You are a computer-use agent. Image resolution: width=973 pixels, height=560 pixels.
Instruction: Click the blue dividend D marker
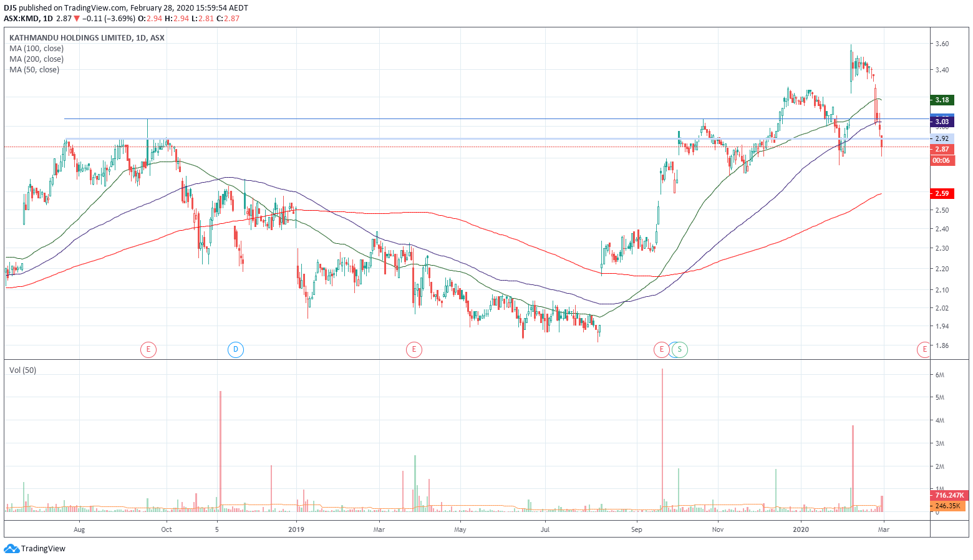click(236, 349)
